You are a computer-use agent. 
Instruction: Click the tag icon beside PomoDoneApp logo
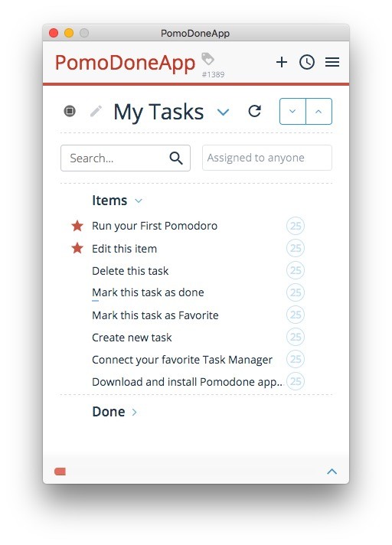[207, 59]
